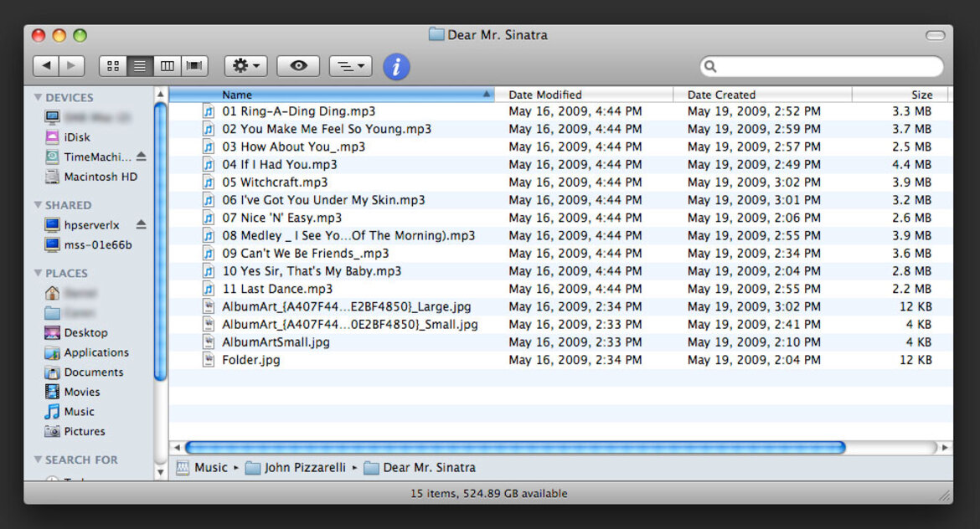Click the sidebar scroll down arrow
The image size is (980, 529).
pos(161,473)
